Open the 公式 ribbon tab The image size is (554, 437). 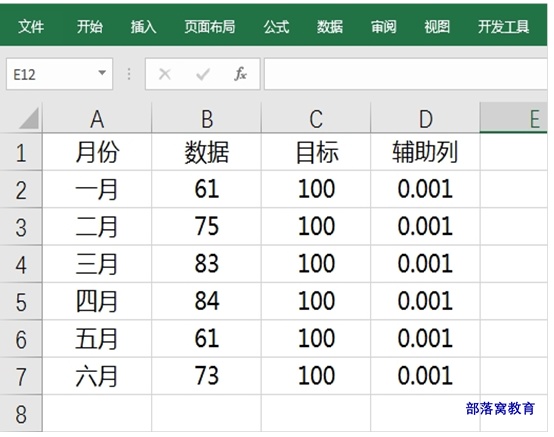pyautogui.click(x=276, y=26)
